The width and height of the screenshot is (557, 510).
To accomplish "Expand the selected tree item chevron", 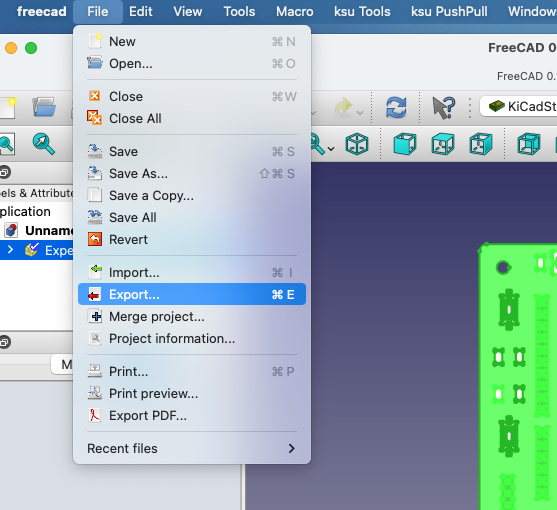I will pyautogui.click(x=10, y=250).
